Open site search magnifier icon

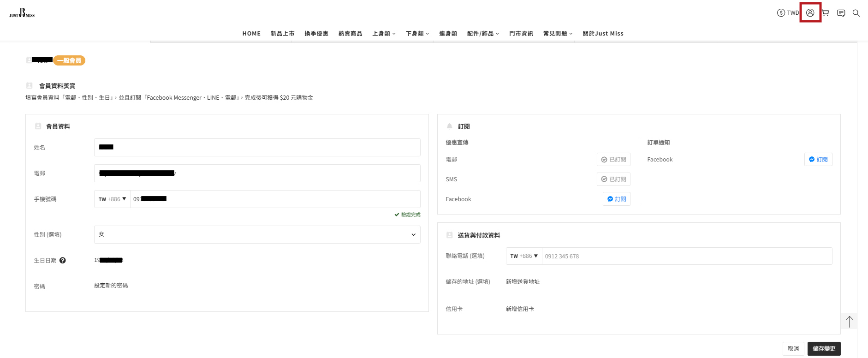coord(856,13)
